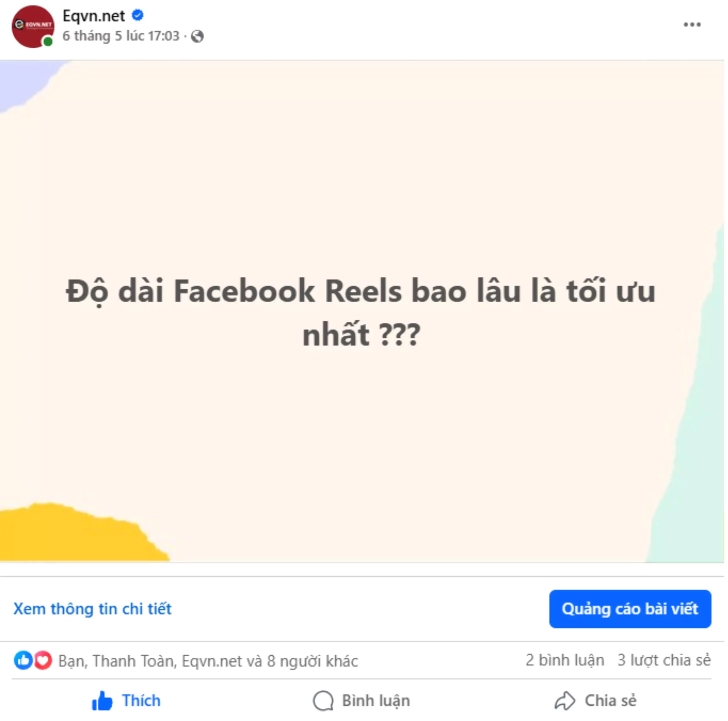The height and width of the screenshot is (721, 728).
Task: Click the red heart reaction icon
Action: pyautogui.click(x=43, y=660)
